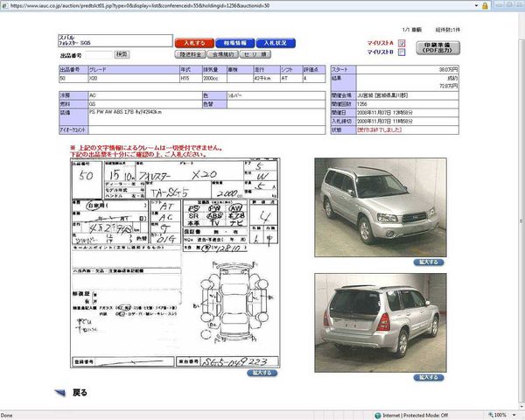Open the rear view photo of silver Forester

(381, 323)
